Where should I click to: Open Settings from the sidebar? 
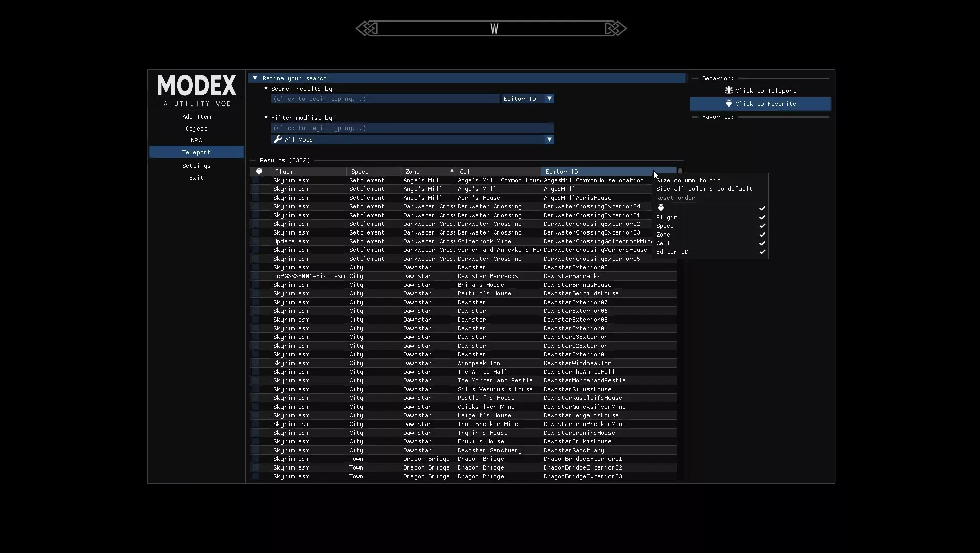pyautogui.click(x=197, y=166)
